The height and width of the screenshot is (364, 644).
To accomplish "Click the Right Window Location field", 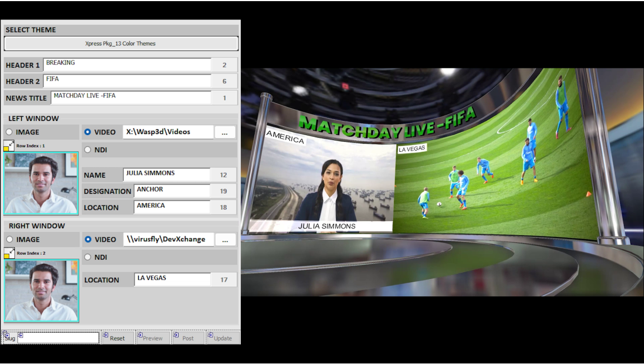I will (172, 279).
